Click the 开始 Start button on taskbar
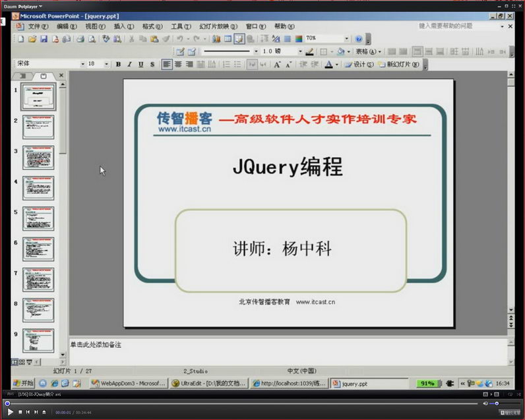The width and height of the screenshot is (525, 420). click(x=23, y=383)
